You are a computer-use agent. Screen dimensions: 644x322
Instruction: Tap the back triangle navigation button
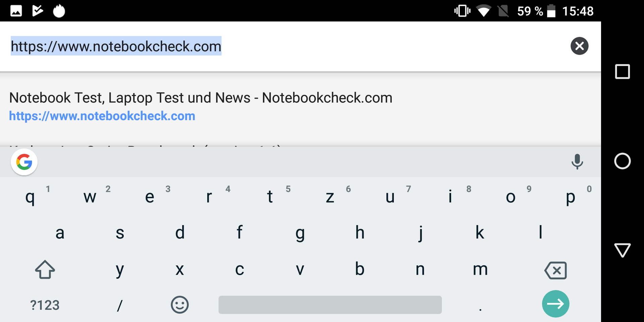622,250
